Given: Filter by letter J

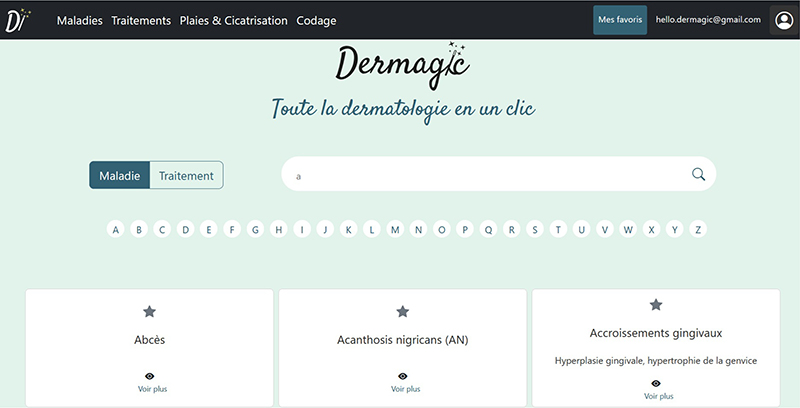Looking at the screenshot, I should tap(325, 230).
